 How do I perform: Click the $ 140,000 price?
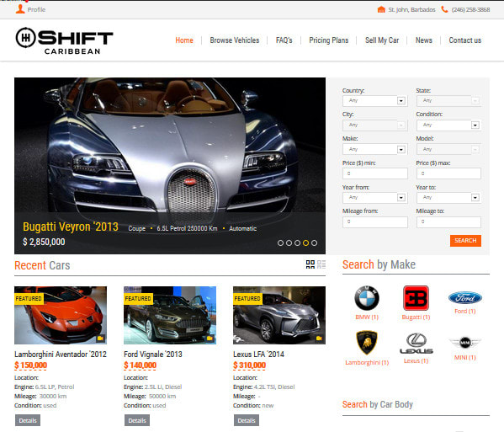point(141,365)
